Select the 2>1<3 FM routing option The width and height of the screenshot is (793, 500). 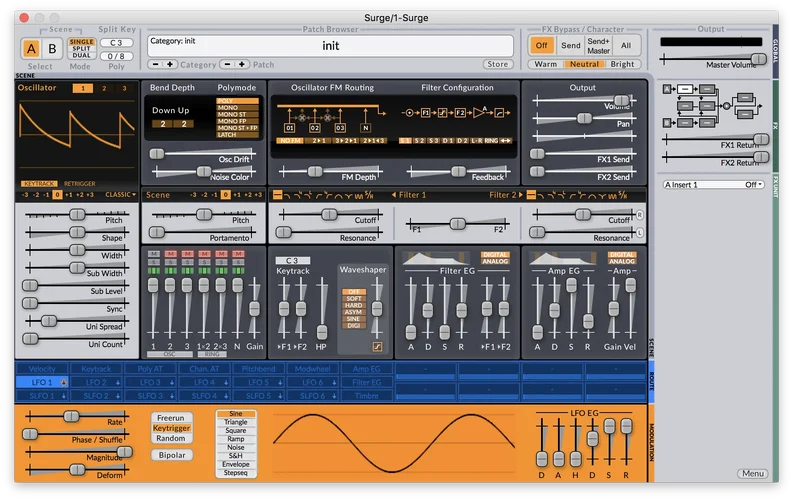click(x=374, y=141)
